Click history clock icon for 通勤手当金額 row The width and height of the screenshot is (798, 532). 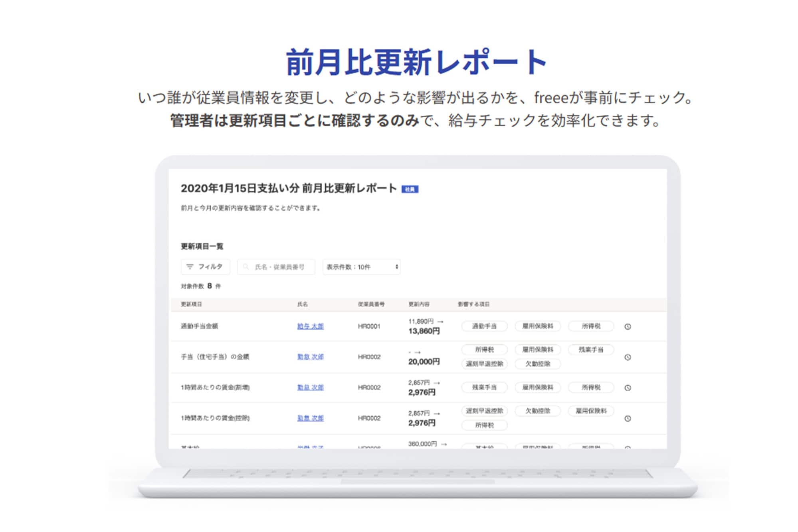[627, 326]
